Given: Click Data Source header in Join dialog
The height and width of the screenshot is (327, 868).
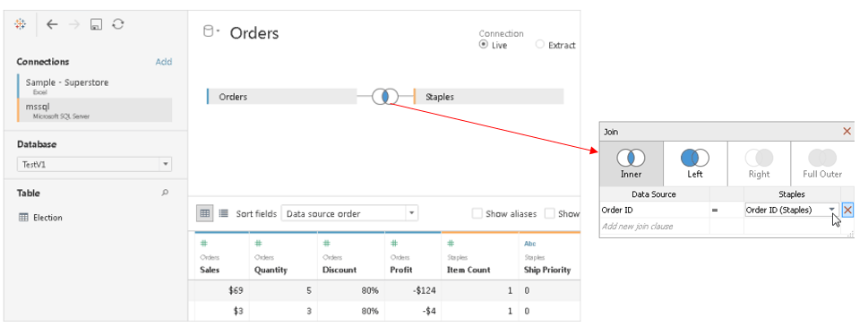Looking at the screenshot, I should (654, 194).
